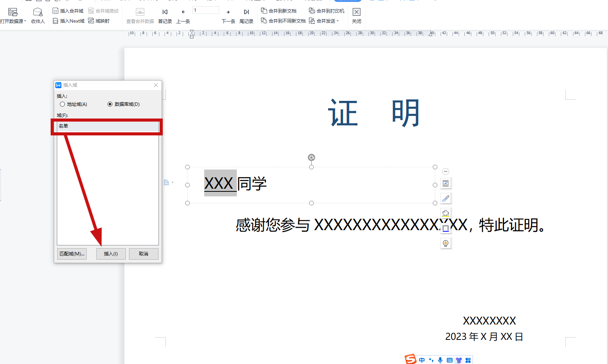Image resolution: width=608 pixels, height=364 pixels.
Task: Click the 插入(I) button
Action: pyautogui.click(x=111, y=254)
